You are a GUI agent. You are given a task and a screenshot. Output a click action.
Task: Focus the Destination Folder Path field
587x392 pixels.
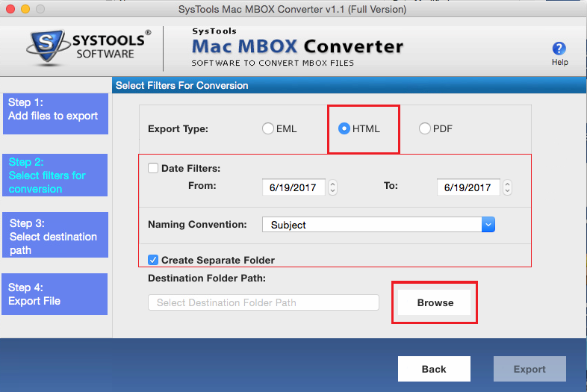click(263, 302)
